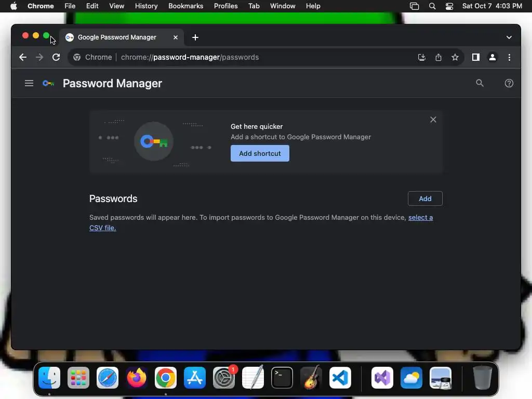Screen dimensions: 532x399
Task: Open the Chrome three-dot menu
Action: click(509, 57)
